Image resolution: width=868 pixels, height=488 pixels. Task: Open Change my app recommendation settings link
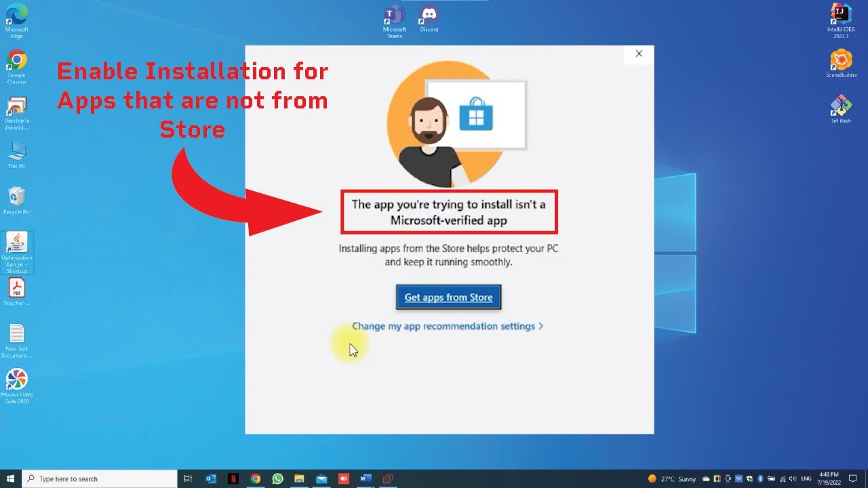point(448,326)
